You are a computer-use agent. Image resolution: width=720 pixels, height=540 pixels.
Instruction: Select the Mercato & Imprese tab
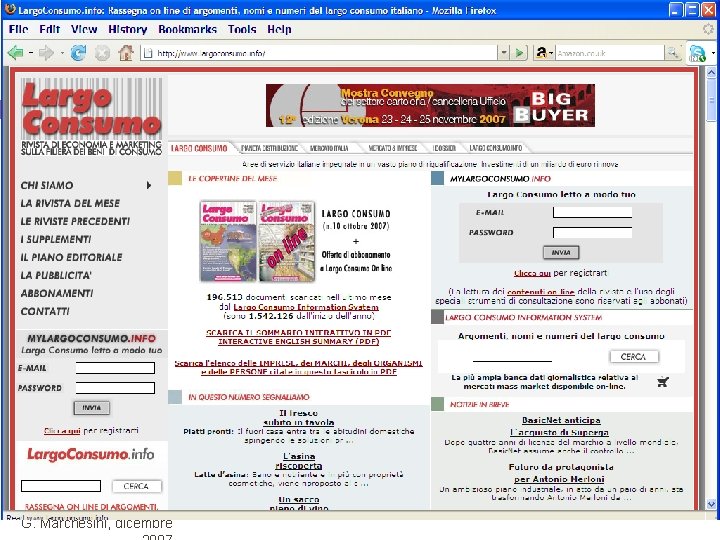click(393, 148)
